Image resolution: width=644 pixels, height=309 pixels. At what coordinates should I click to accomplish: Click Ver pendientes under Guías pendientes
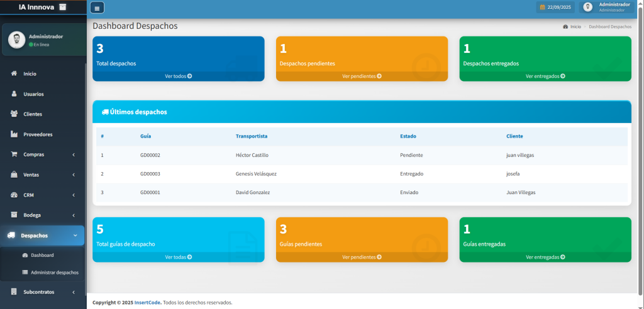362,257
